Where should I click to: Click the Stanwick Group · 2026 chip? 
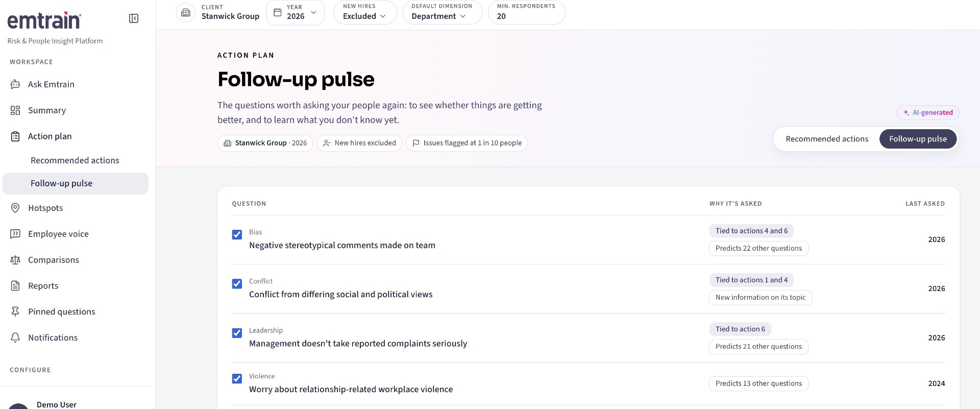coord(265,143)
